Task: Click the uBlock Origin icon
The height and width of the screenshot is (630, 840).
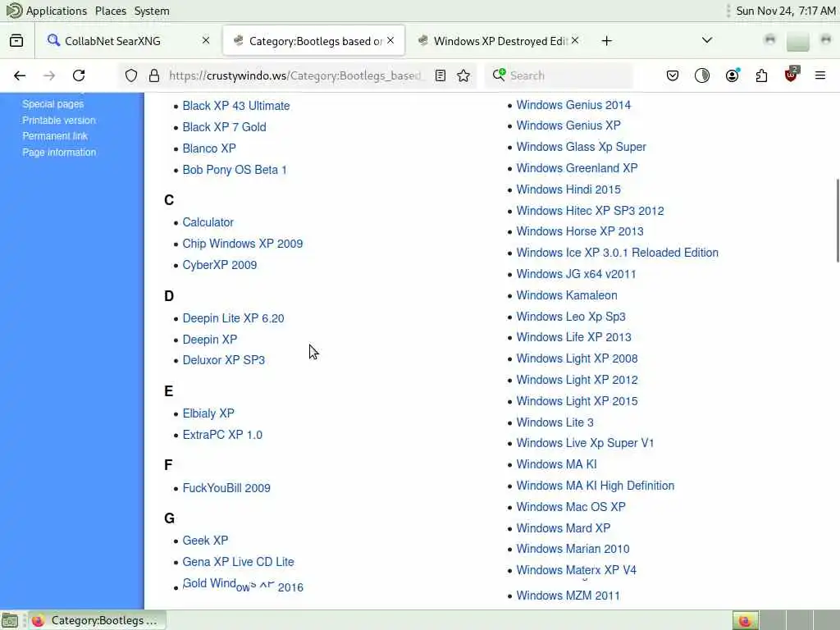Action: click(792, 75)
